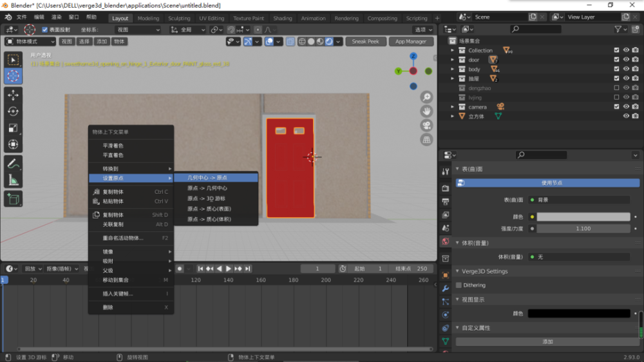
Task: Expand the Collection tree row
Action: pos(453,50)
